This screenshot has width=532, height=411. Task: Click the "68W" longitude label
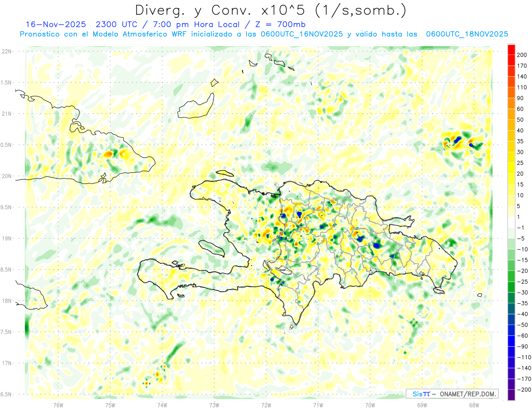point(474,404)
